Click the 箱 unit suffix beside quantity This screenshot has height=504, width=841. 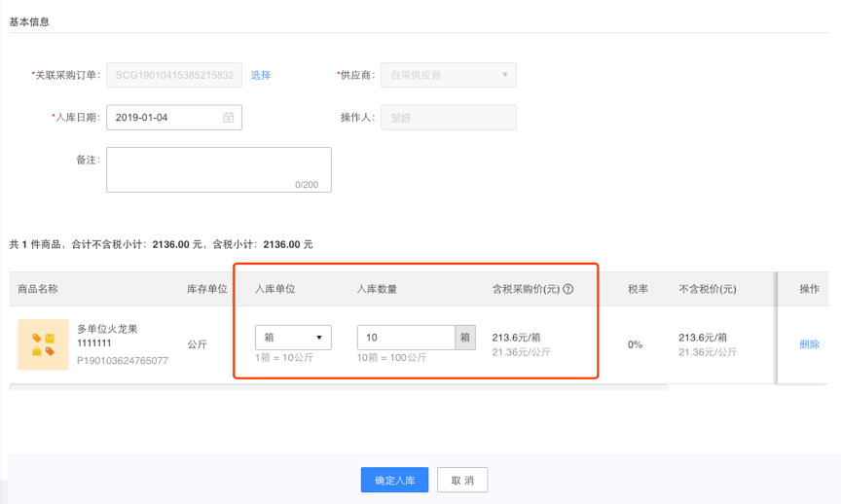pyautogui.click(x=465, y=338)
